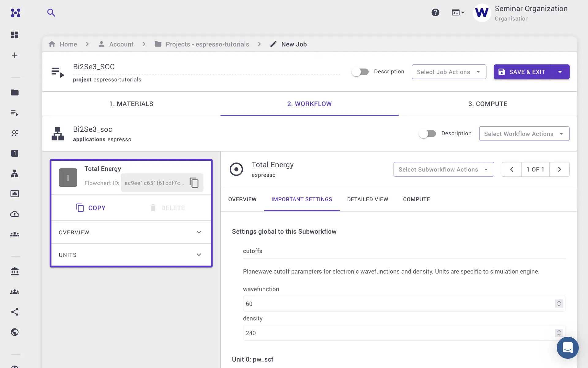
Task: Click the cloud upload sidebar icon
Action: click(15, 214)
